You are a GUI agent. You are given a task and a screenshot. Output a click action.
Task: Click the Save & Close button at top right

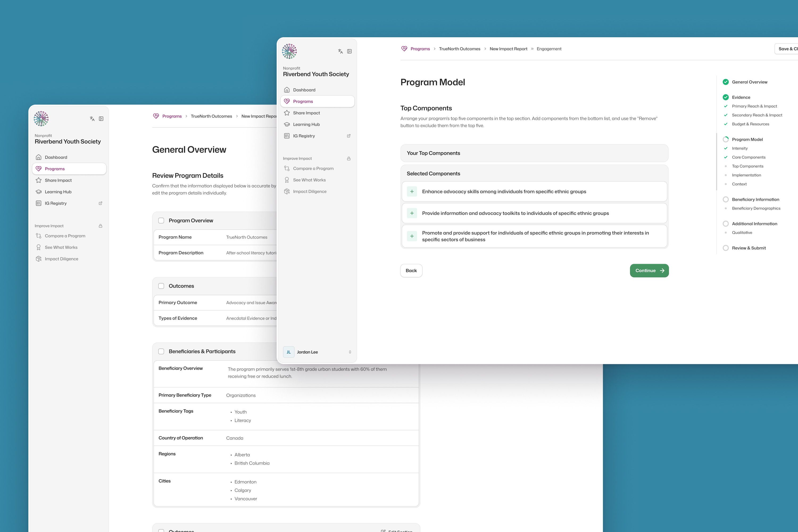[x=787, y=49]
